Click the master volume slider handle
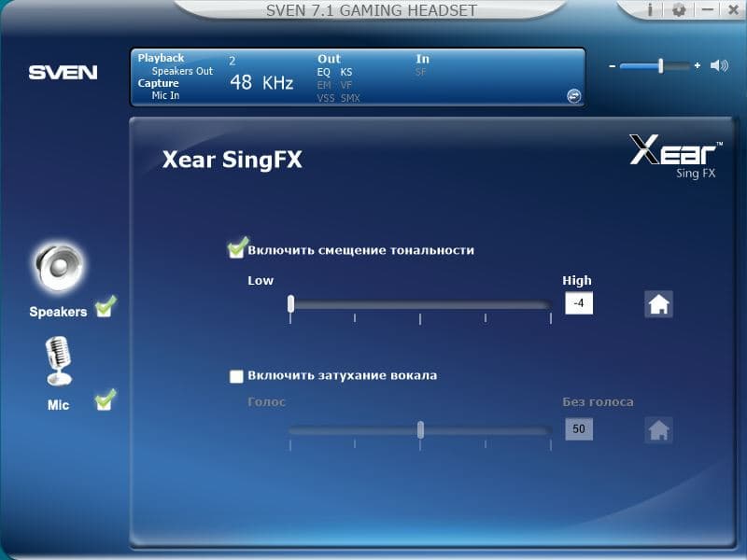The image size is (747, 560). click(661, 65)
